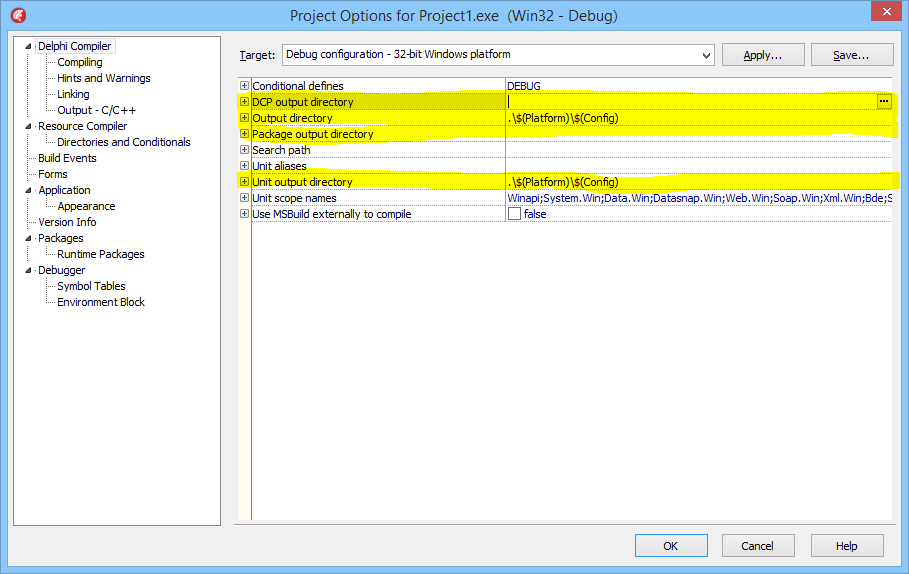The width and height of the screenshot is (909, 574).
Task: Select Application tree item
Action: click(x=64, y=190)
